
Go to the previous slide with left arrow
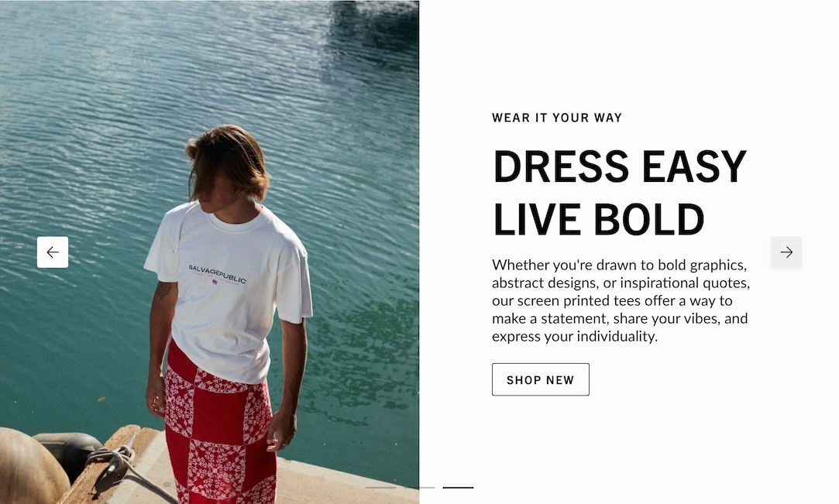(53, 252)
